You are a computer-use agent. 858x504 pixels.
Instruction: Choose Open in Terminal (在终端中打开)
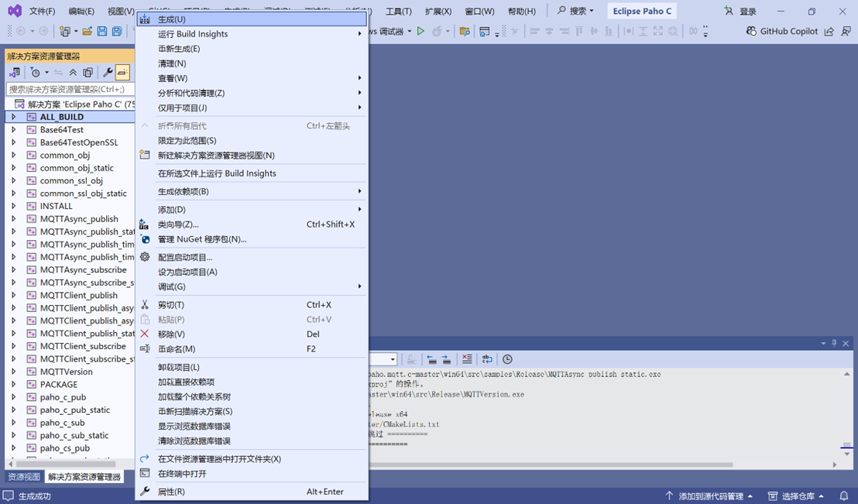coord(252,473)
